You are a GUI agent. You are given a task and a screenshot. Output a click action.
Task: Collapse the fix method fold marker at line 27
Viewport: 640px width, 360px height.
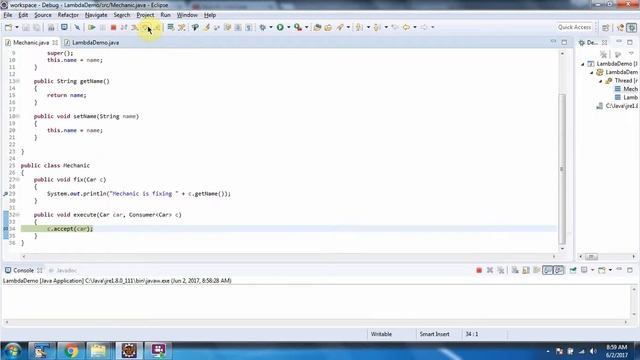tap(18, 180)
